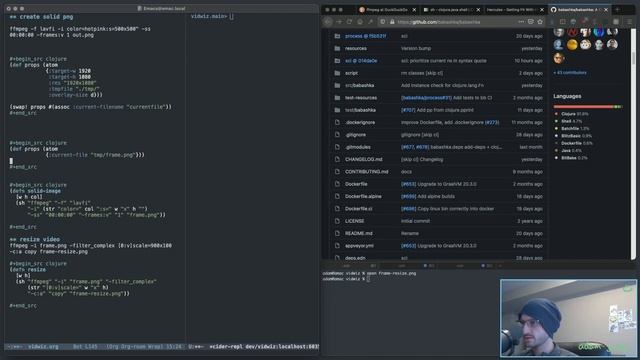Open the resources folder
This screenshot has width=640, height=360.
pos(356,48)
